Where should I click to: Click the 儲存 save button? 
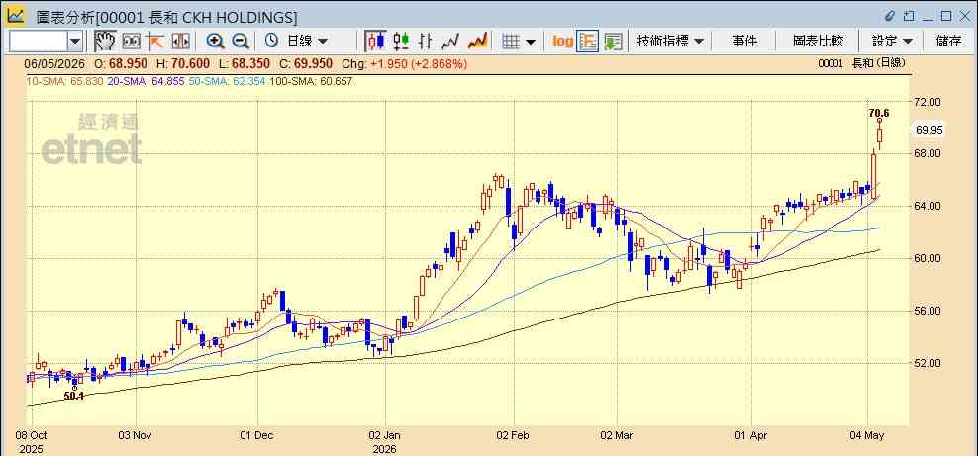point(948,42)
